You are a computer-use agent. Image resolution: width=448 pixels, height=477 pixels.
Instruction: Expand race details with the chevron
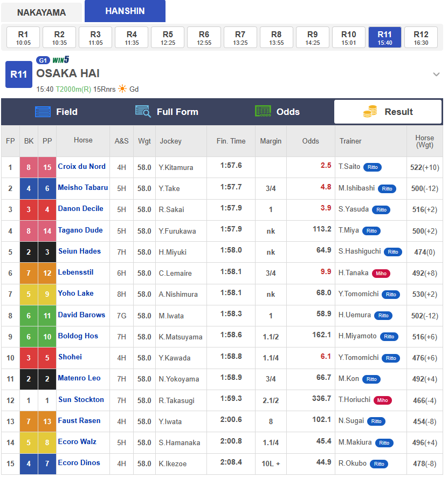436,74
